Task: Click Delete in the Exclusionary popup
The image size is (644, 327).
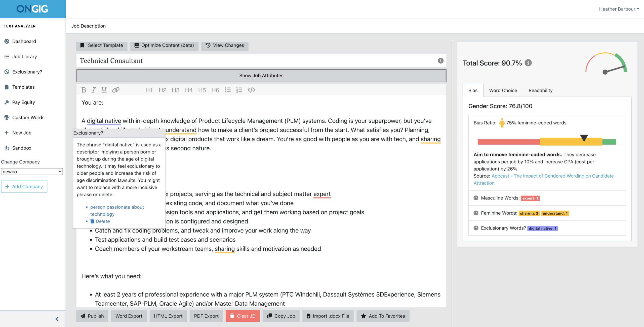Action: pos(100,221)
